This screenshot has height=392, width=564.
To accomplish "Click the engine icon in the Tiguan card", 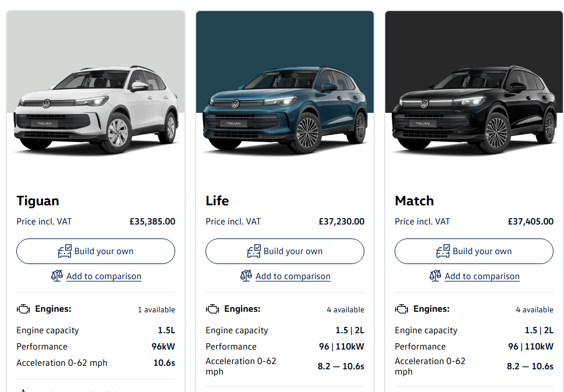I will pos(23,309).
